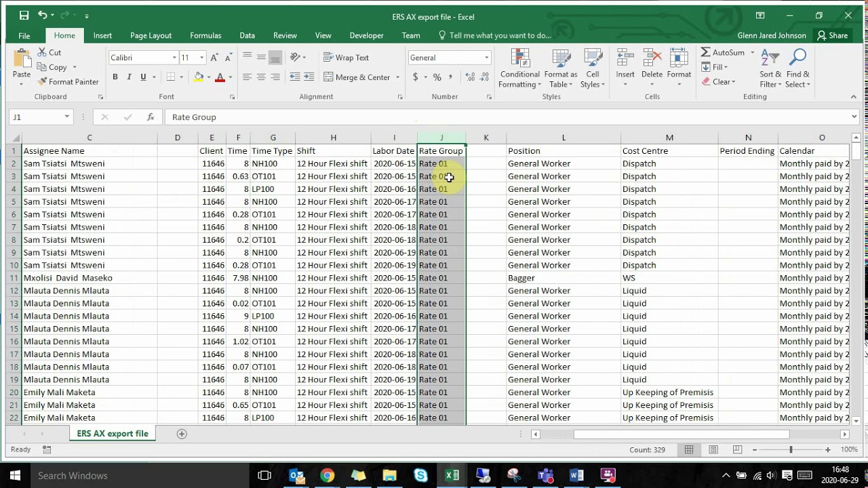Image resolution: width=868 pixels, height=488 pixels.
Task: Switch to the Formulas tab
Action: [x=205, y=35]
